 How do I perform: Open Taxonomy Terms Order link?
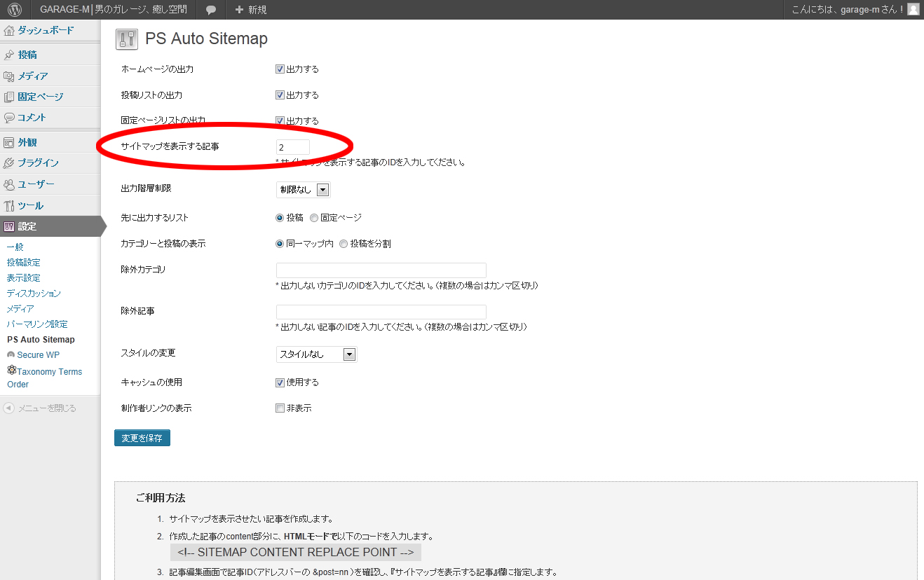pos(44,378)
